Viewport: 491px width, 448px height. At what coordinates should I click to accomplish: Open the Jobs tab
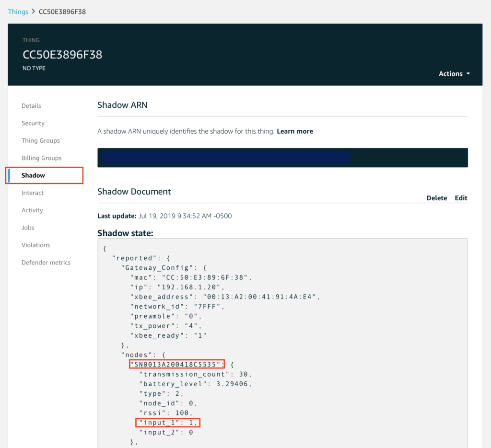28,228
